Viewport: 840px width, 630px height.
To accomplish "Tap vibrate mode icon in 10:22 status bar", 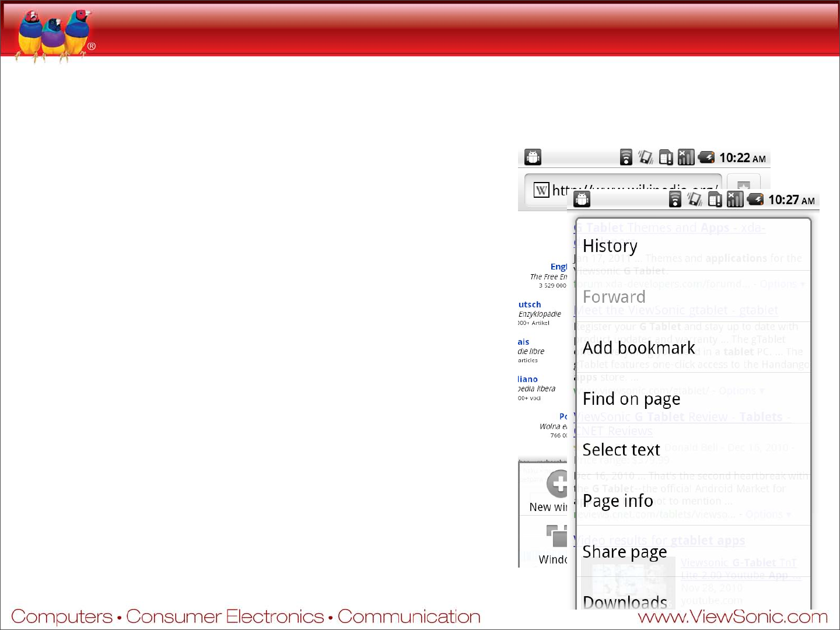I will click(x=645, y=157).
